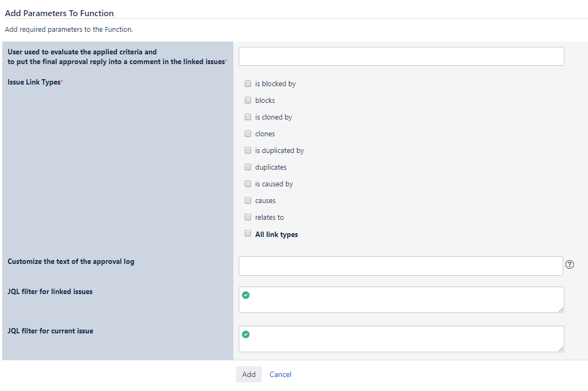Click resize handle of current issue JQL textarea
588x391 pixels.
pyautogui.click(x=561, y=349)
